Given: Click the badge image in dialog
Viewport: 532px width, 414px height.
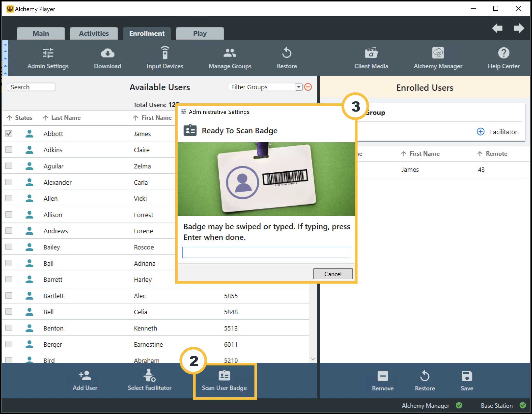Looking at the screenshot, I should pyautogui.click(x=266, y=179).
